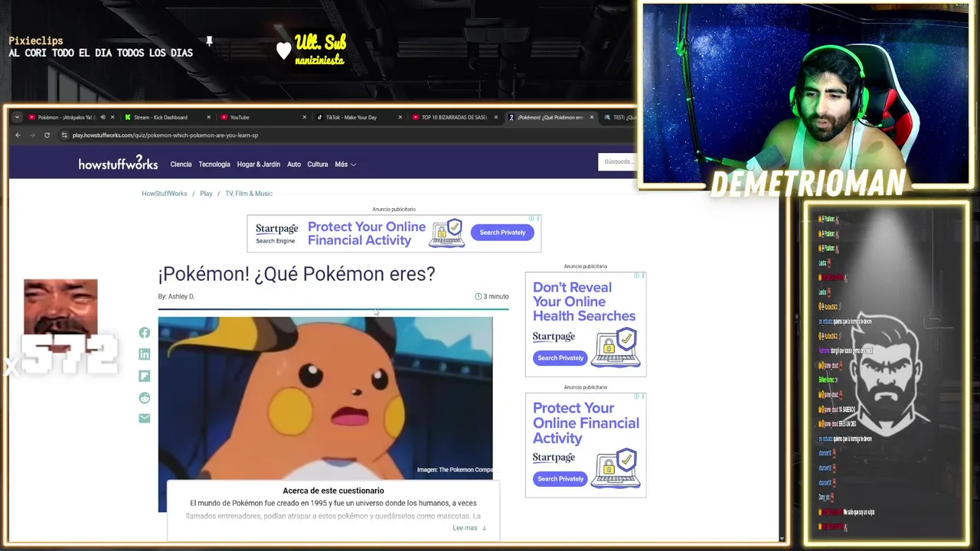Click the Raichu quiz image

click(x=325, y=398)
